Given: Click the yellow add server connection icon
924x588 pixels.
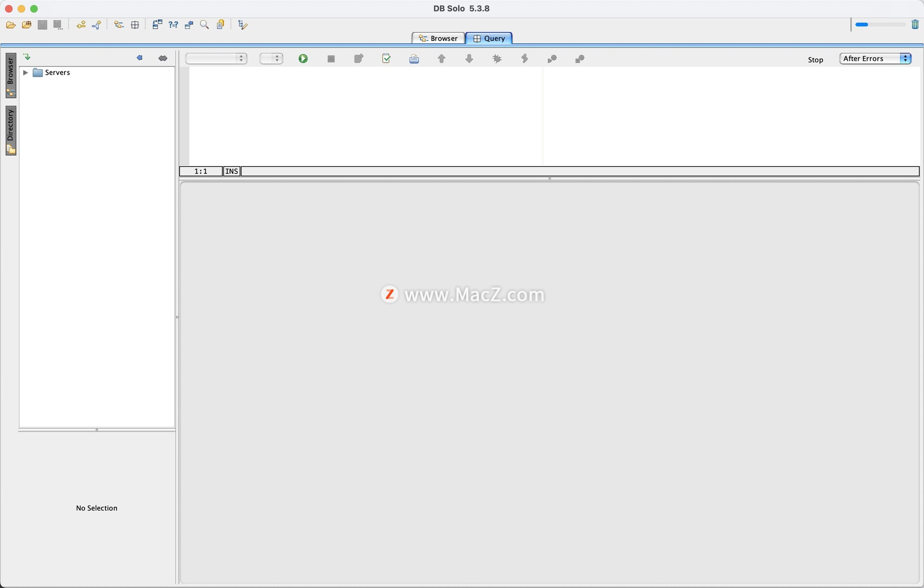Looking at the screenshot, I should (x=81, y=25).
